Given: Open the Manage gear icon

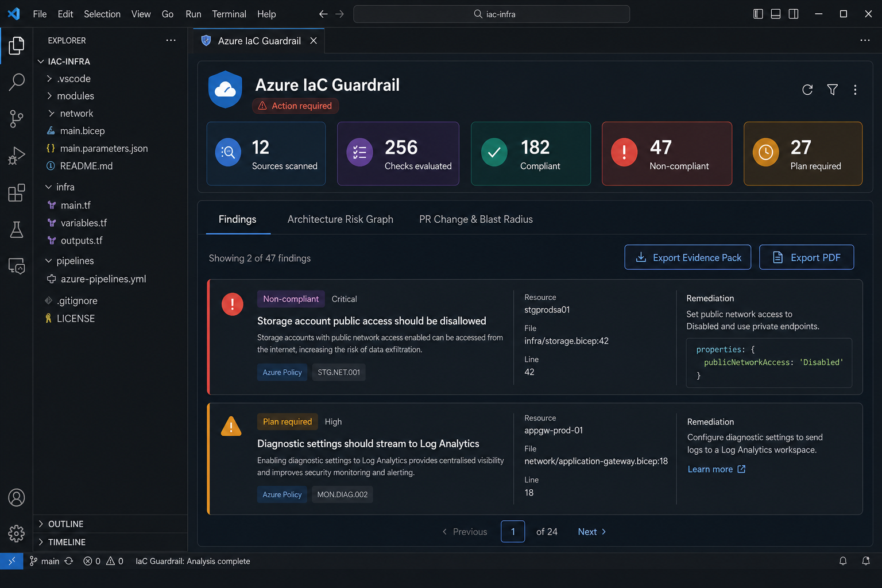Looking at the screenshot, I should (x=16, y=533).
